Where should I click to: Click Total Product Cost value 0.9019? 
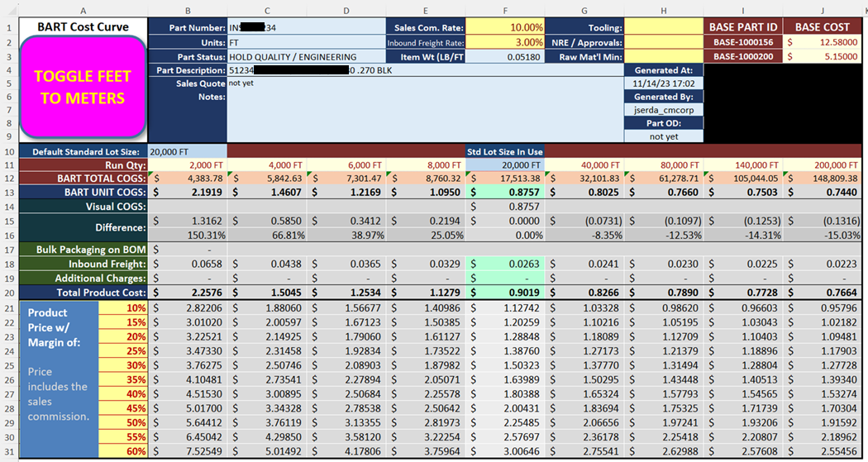pos(505,292)
